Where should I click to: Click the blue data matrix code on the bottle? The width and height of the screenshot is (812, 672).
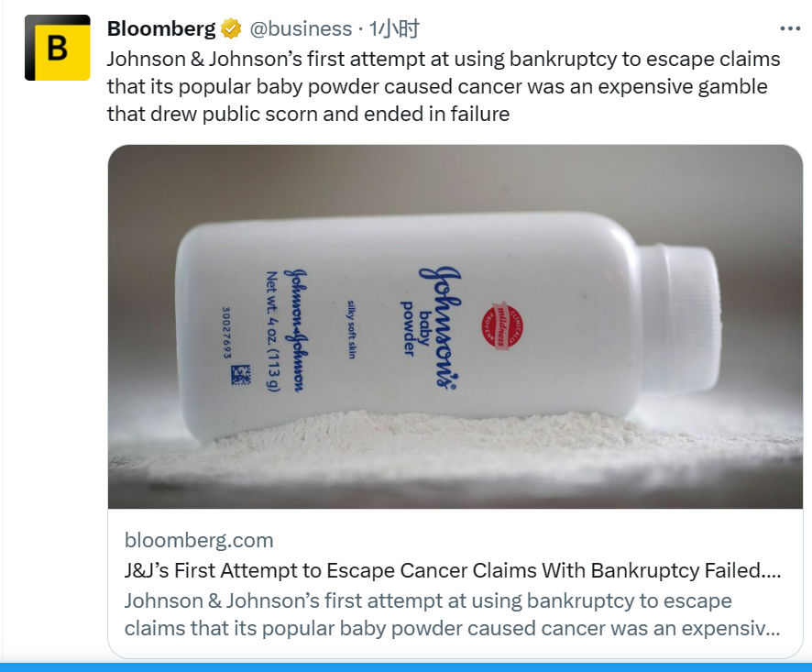[241, 374]
